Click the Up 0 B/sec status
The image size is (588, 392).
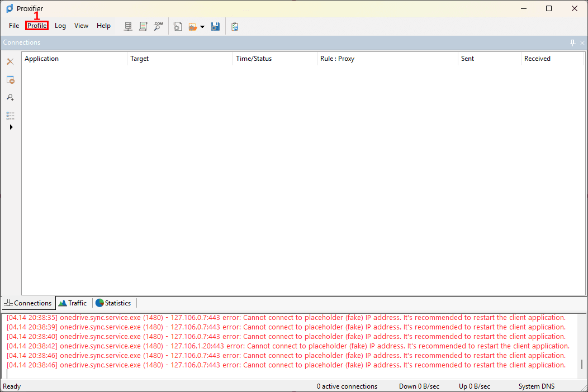click(475, 386)
